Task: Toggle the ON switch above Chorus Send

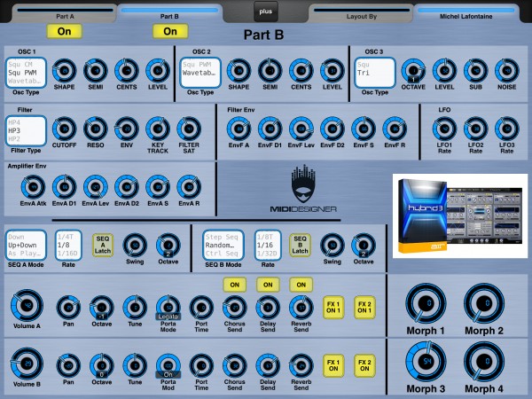Action: pyautogui.click(x=234, y=285)
